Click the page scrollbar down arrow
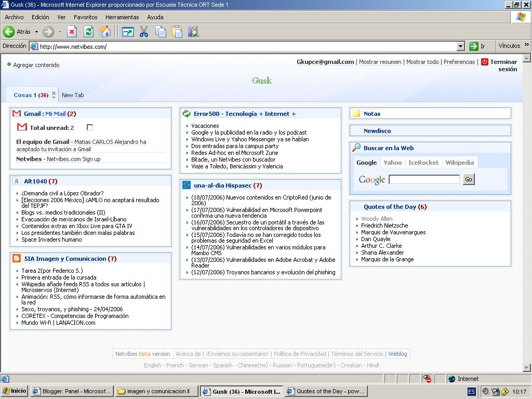The height and width of the screenshot is (399, 532). tap(526, 367)
